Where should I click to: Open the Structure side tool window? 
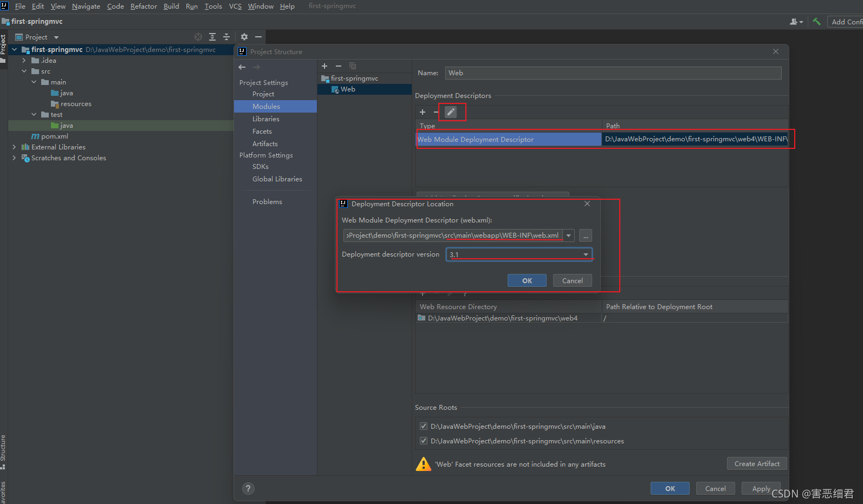(3, 452)
